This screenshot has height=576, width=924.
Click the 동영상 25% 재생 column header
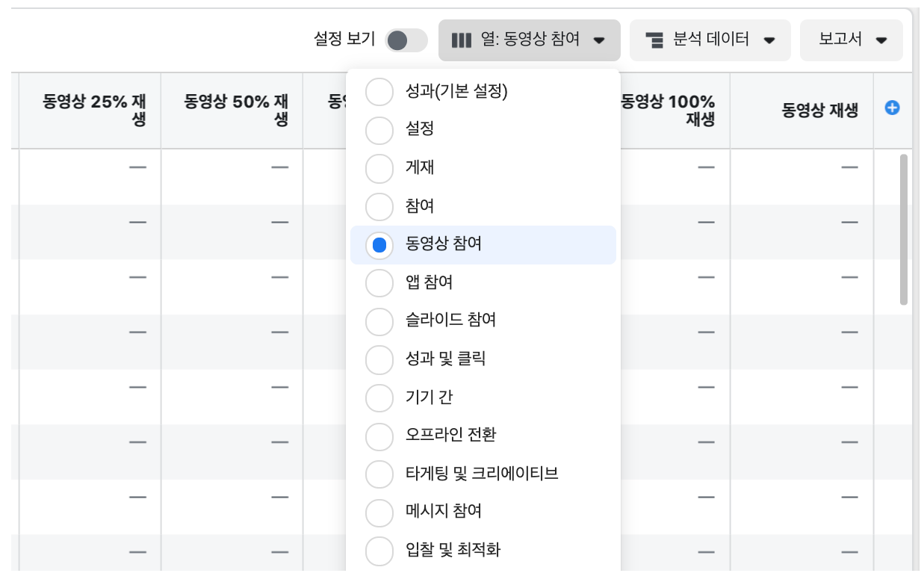(90, 111)
